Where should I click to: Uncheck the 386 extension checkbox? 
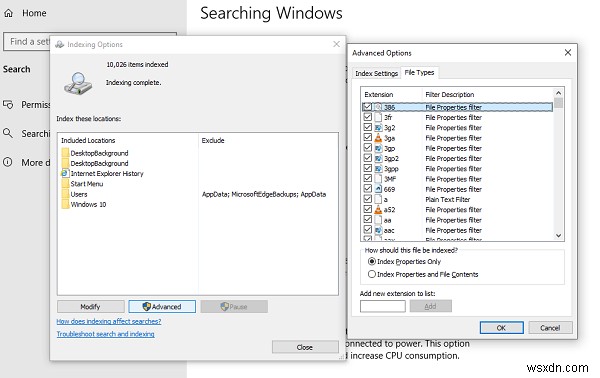[x=367, y=107]
